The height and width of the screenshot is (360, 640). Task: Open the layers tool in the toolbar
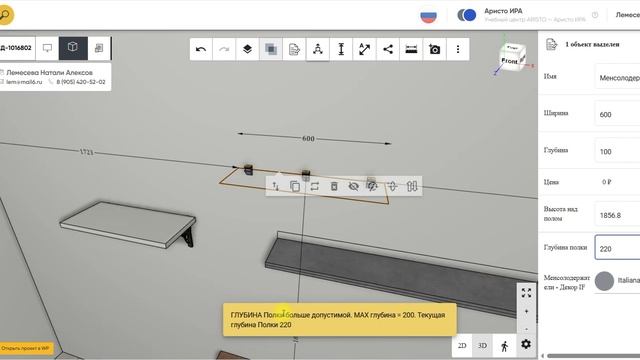point(247,49)
